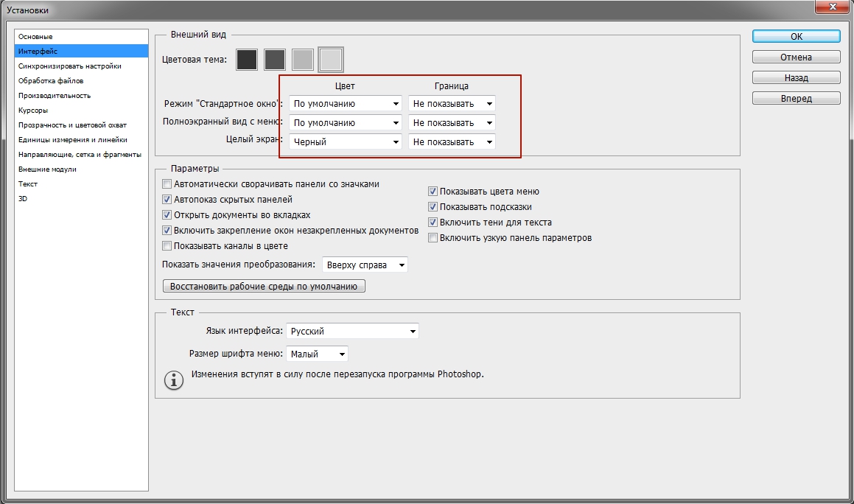
Task: Open Обработка файлов section
Action: (x=81, y=80)
